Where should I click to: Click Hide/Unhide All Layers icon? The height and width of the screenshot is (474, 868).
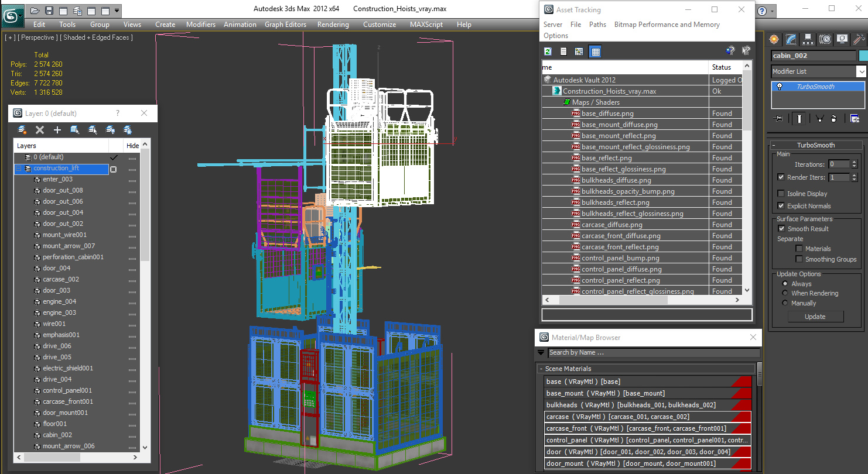coord(110,130)
